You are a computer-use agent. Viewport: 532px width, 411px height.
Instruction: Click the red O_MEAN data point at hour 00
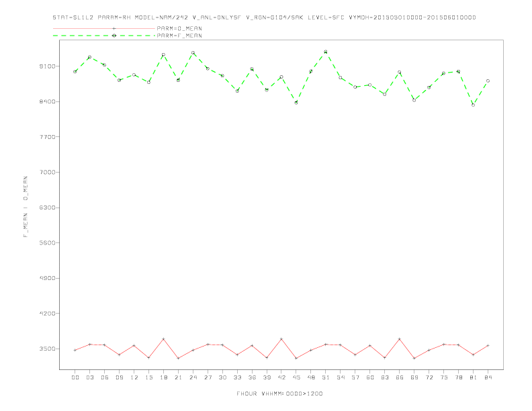(x=75, y=351)
